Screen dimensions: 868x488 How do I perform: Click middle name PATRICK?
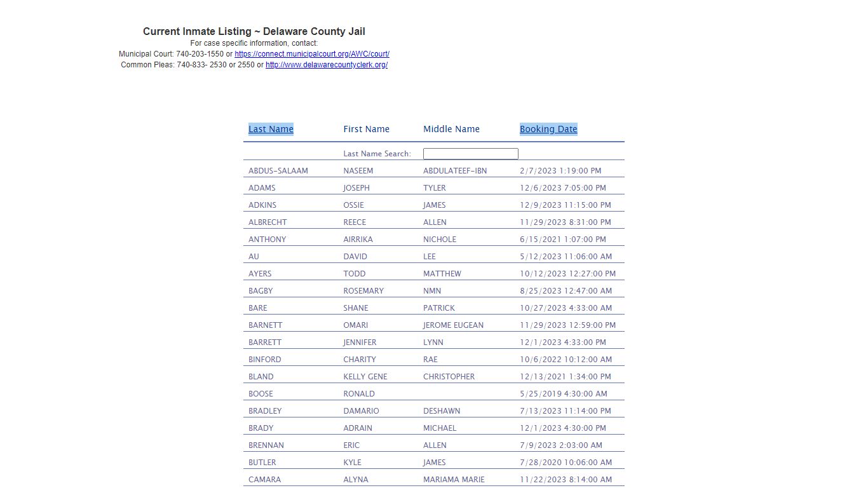[439, 308]
